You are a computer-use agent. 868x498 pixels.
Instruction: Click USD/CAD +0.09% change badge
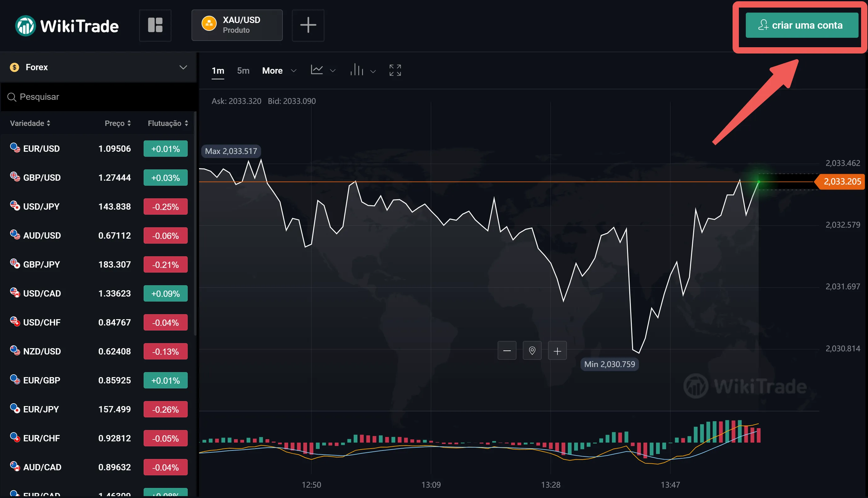pyautogui.click(x=166, y=293)
